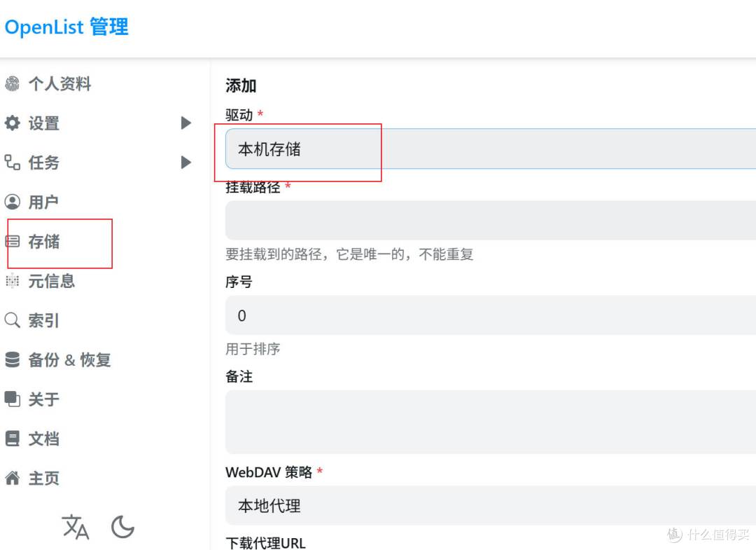This screenshot has width=756, height=550.
Task: Click the 存储 storage sidebar icon
Action: point(13,241)
